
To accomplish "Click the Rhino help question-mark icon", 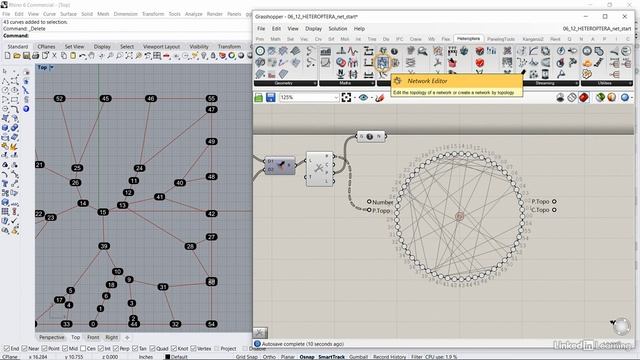I will (x=26, y=109).
